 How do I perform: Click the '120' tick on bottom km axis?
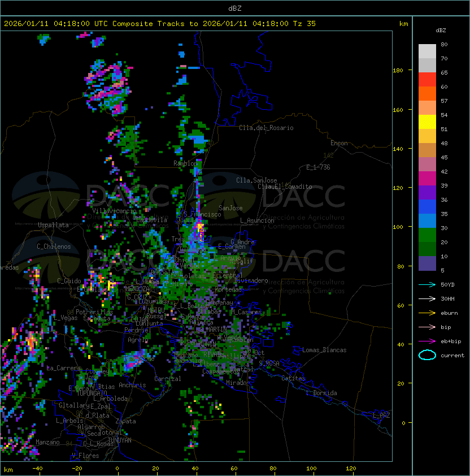pyautogui.click(x=351, y=469)
